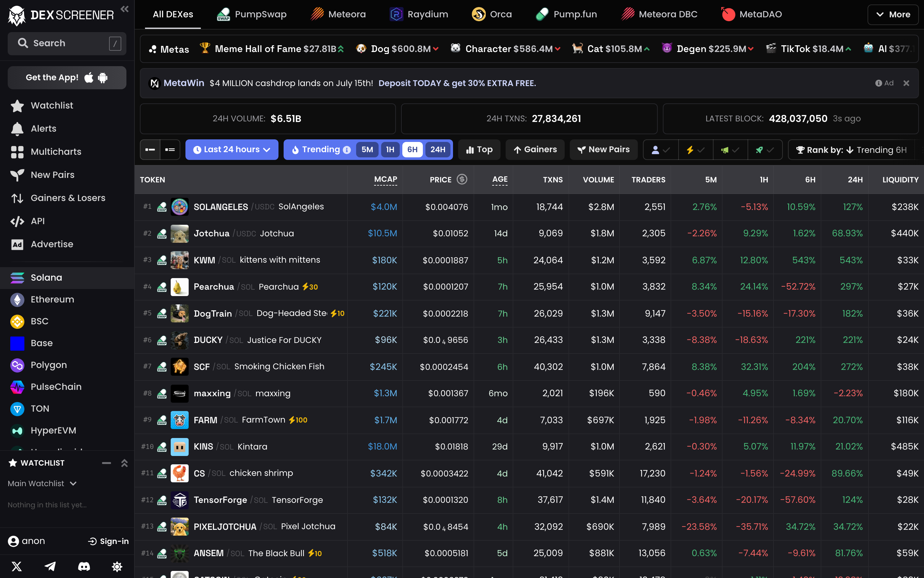Viewport: 924px width, 578px height.
Task: Open the Cat $105.8M meta
Action: click(x=611, y=49)
